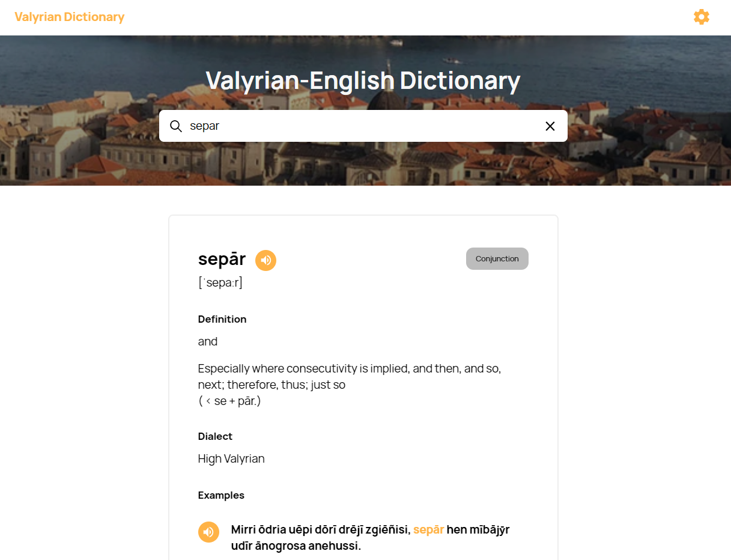This screenshot has height=560, width=731.
Task: Open the Valyrian Dictionary home link
Action: (x=70, y=17)
